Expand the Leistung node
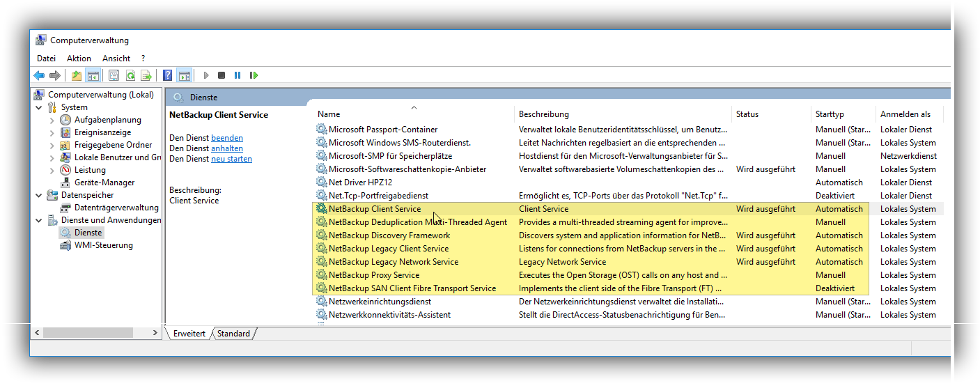980x388 pixels. point(52,170)
